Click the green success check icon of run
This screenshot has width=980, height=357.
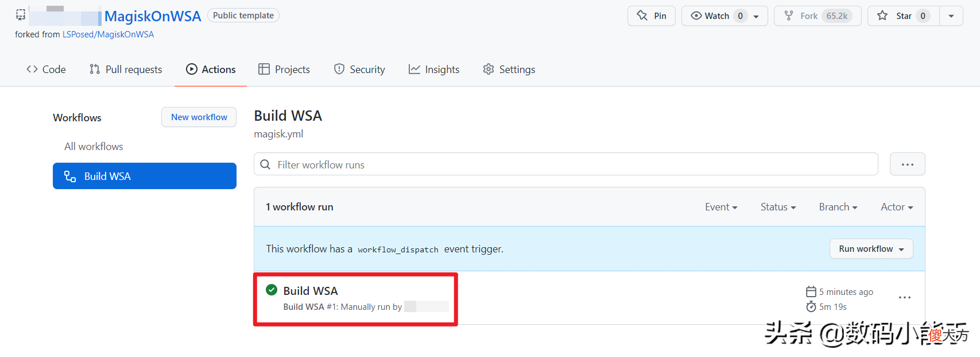[x=272, y=290]
